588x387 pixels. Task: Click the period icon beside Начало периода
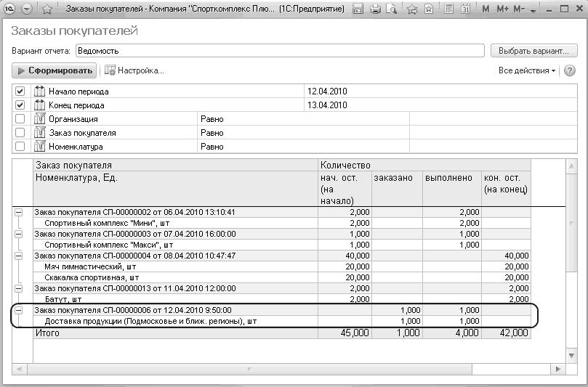[x=39, y=91]
